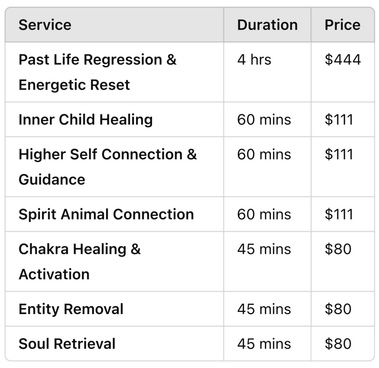Screen dimensions: 379x368
Task: Click the $444 price cell
Action: coord(343,60)
